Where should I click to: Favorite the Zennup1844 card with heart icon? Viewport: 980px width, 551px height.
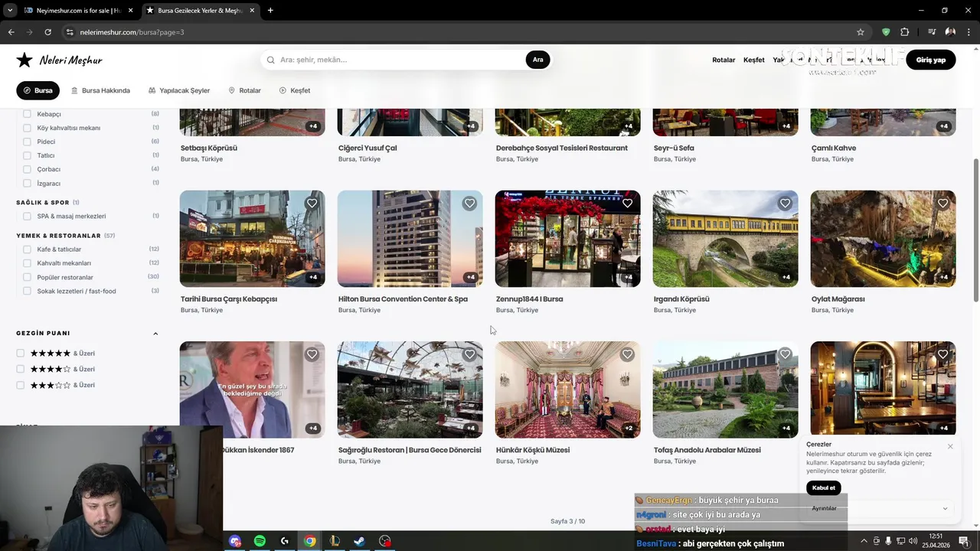(627, 204)
